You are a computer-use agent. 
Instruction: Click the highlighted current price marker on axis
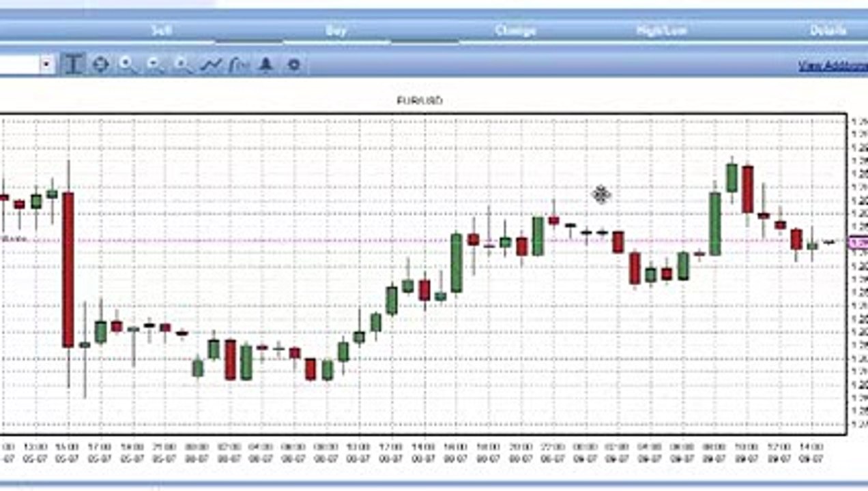858,242
